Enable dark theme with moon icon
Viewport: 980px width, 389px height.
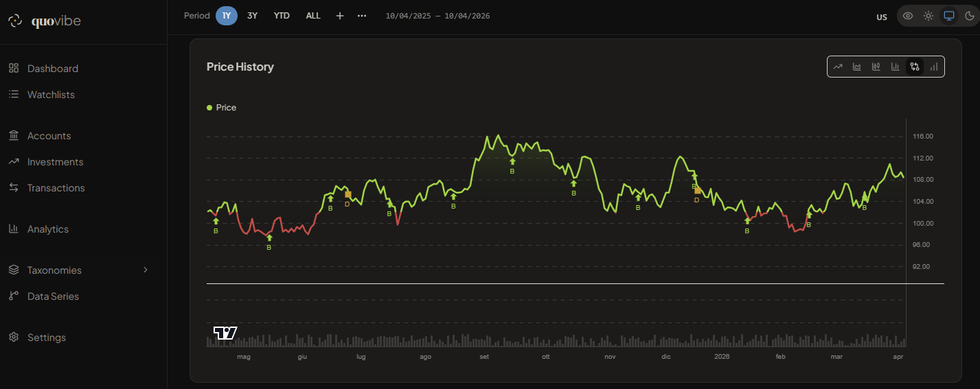(969, 16)
